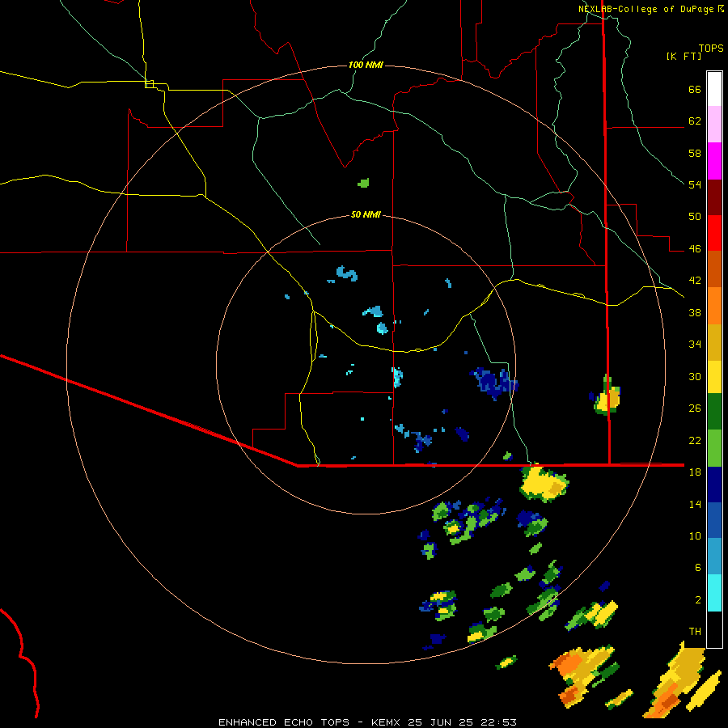This screenshot has height=728, width=728.
Task: Click the lone green echo above 50 NMI label
Action: click(x=363, y=183)
